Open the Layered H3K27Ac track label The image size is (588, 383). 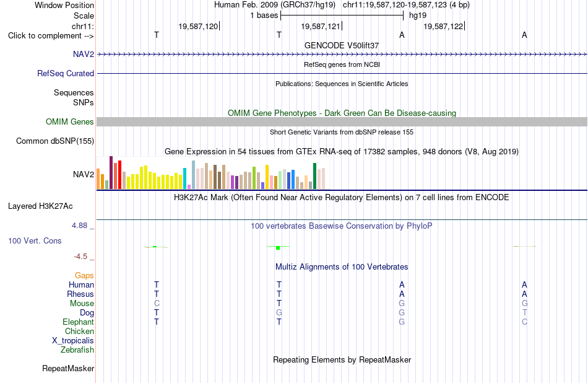tap(40, 206)
